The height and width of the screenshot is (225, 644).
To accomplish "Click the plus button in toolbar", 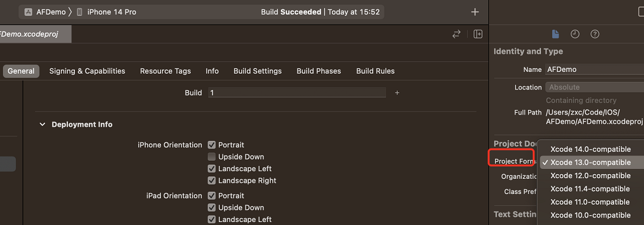I will [475, 12].
